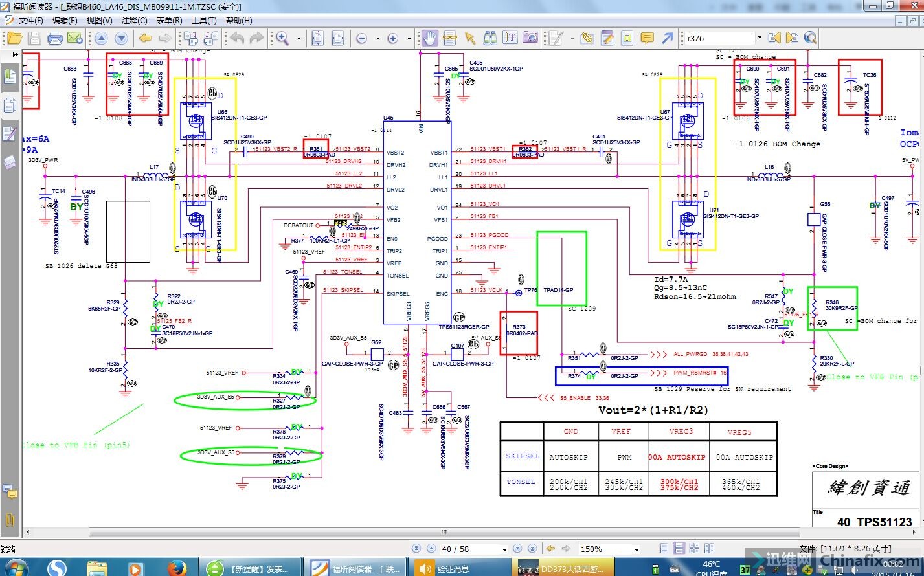Open the pages thumbnail side panel
The height and width of the screenshot is (576, 924).
[10, 105]
